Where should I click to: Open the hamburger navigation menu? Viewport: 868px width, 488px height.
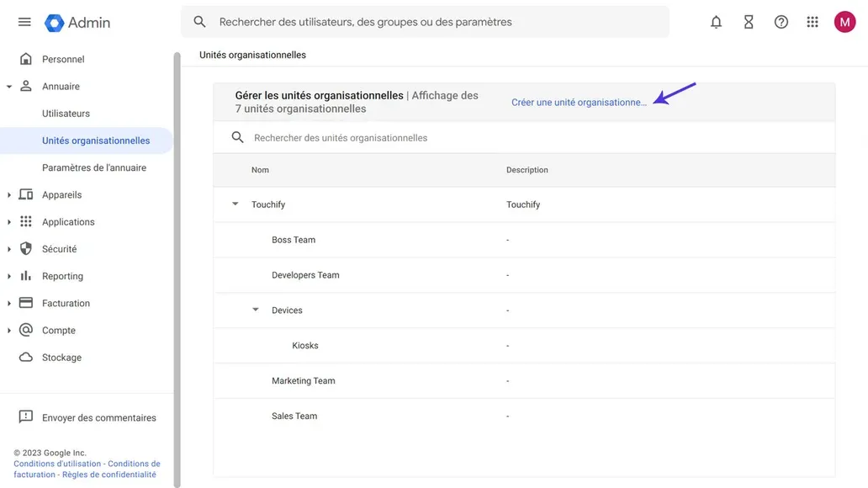pyautogui.click(x=24, y=22)
